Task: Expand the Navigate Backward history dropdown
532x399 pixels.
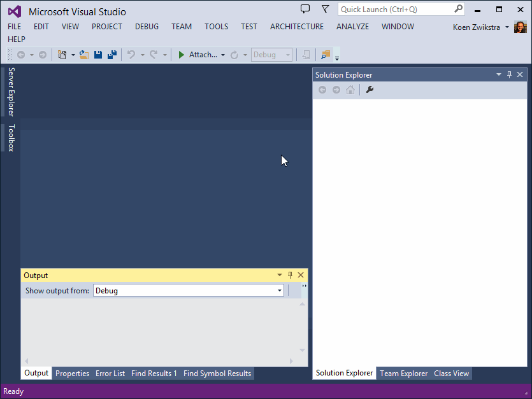Action: coord(32,55)
